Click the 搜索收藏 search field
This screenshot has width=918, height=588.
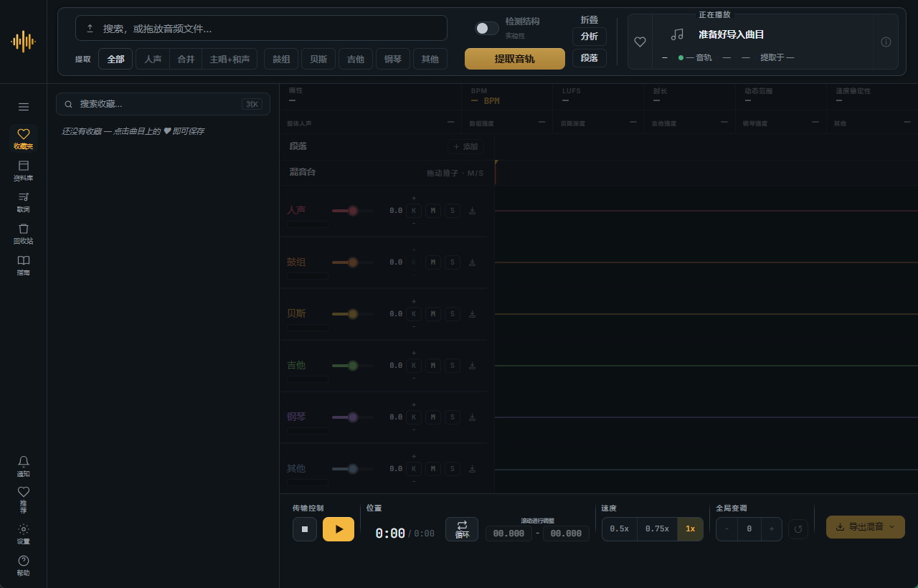(x=163, y=104)
